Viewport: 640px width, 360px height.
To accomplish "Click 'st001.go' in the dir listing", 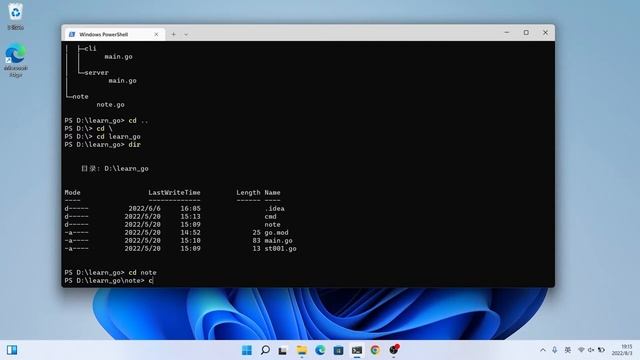I will click(x=280, y=248).
